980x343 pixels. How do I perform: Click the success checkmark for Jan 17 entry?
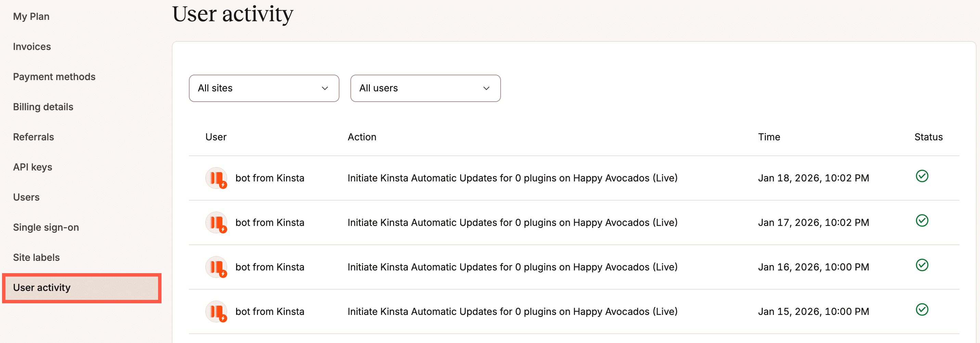(x=921, y=221)
